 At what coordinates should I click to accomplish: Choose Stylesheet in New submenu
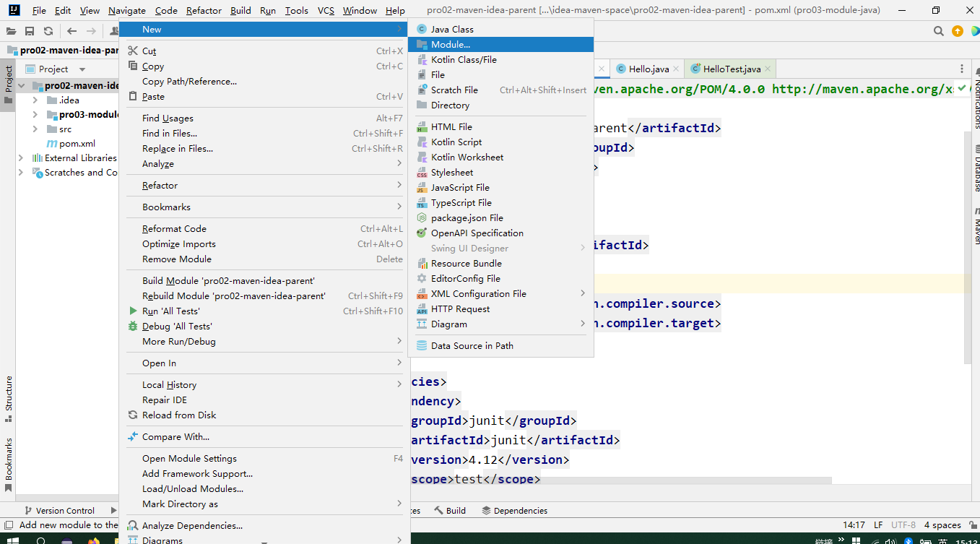point(500,172)
